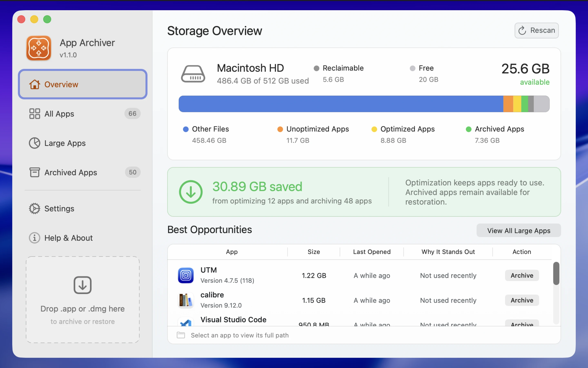The width and height of the screenshot is (588, 368).
Task: Click the UTM app icon
Action: pyautogui.click(x=186, y=275)
